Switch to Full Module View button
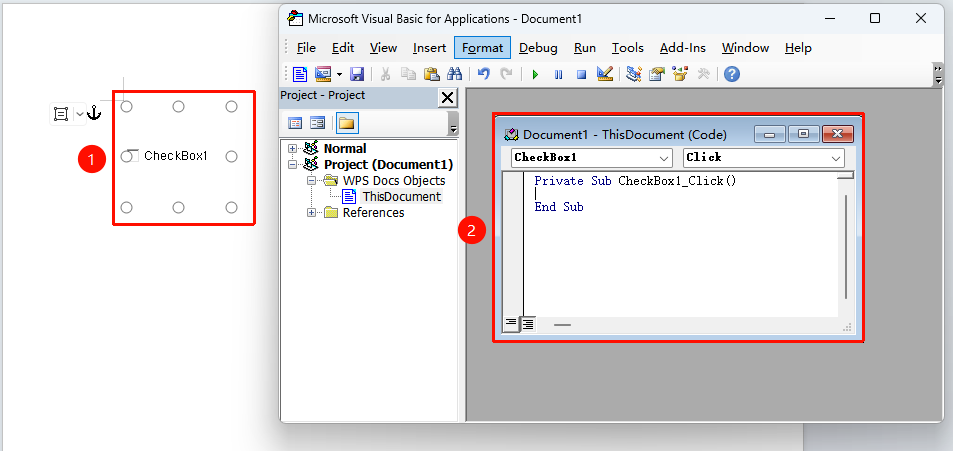The image size is (953, 451). click(528, 325)
